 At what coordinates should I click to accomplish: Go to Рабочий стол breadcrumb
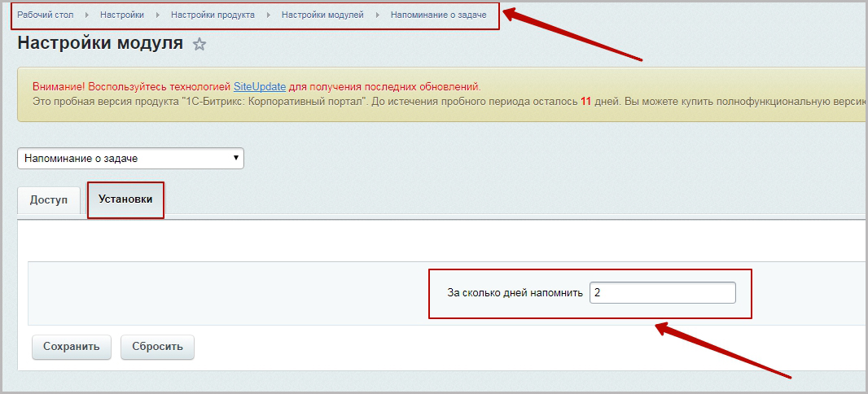(46, 15)
